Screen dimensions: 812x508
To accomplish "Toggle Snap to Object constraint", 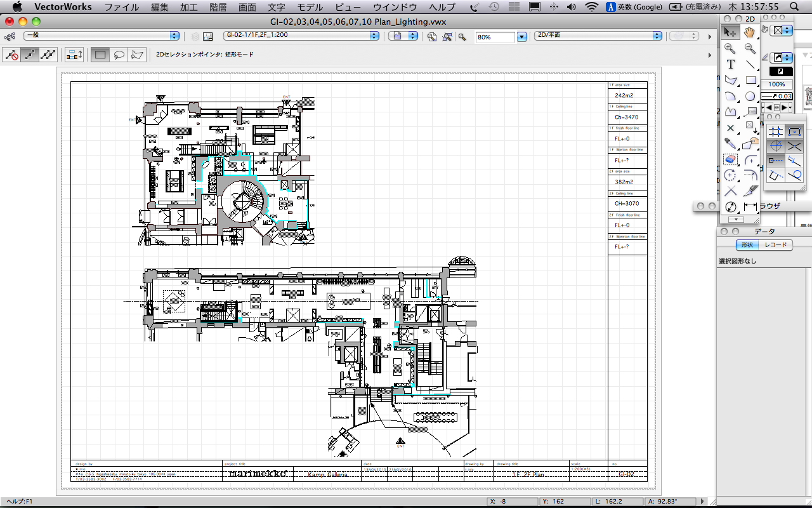I will pyautogui.click(x=794, y=131).
